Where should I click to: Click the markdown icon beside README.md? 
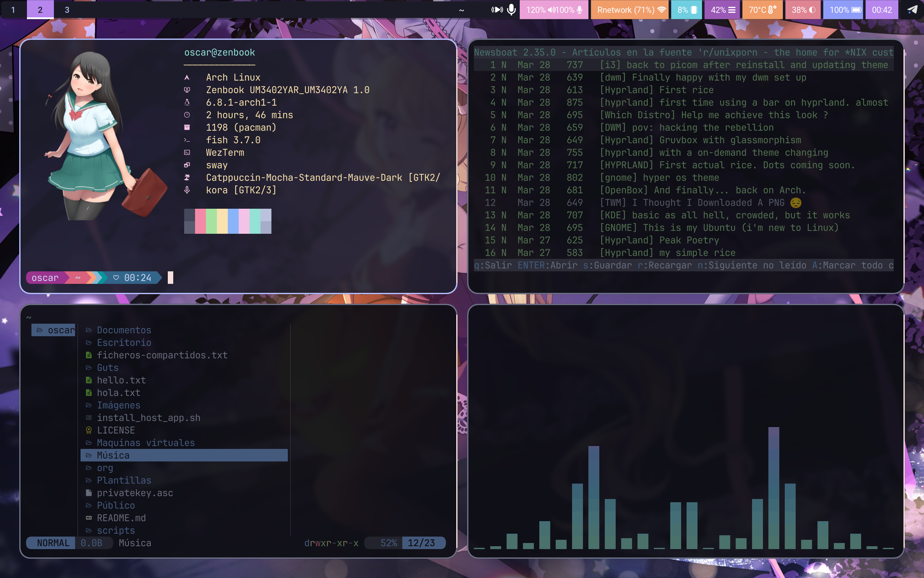89,518
